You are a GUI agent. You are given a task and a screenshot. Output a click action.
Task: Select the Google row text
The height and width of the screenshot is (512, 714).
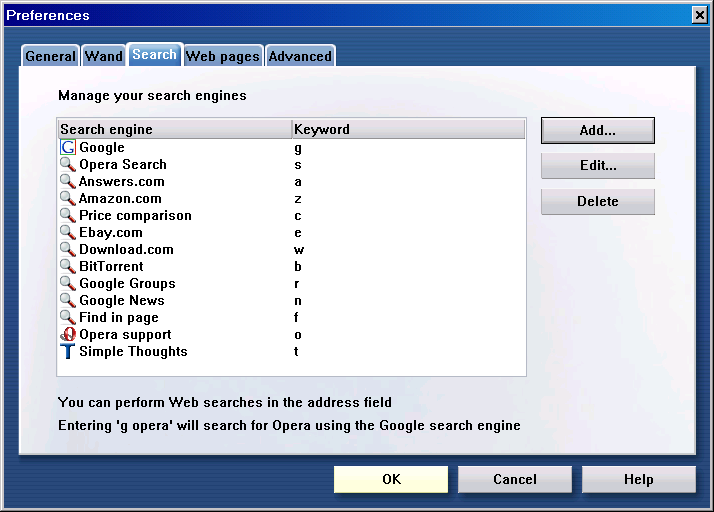[102, 148]
